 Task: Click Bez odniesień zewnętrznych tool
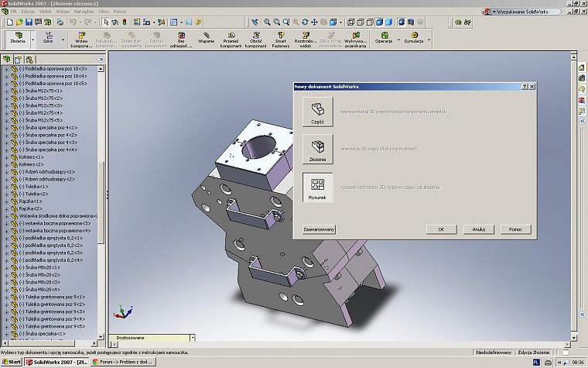(181, 40)
